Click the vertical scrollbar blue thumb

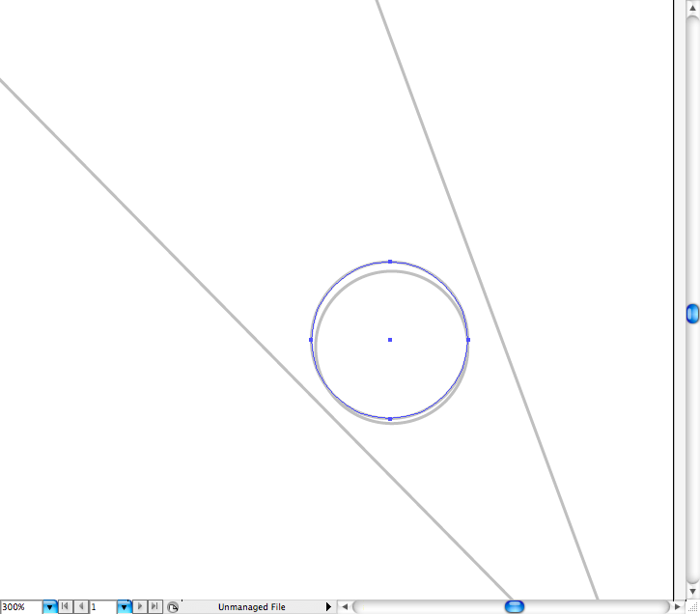point(692,313)
